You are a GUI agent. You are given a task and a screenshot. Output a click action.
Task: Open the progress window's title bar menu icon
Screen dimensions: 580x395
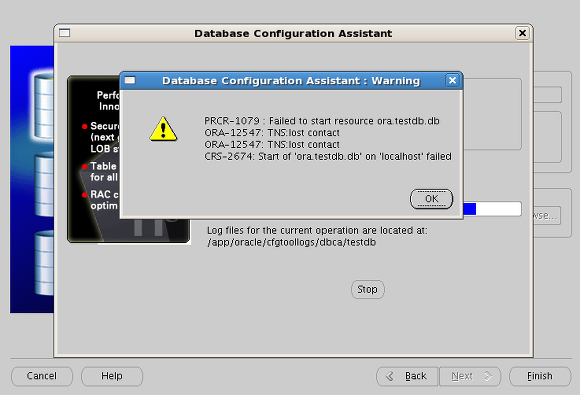tap(64, 33)
